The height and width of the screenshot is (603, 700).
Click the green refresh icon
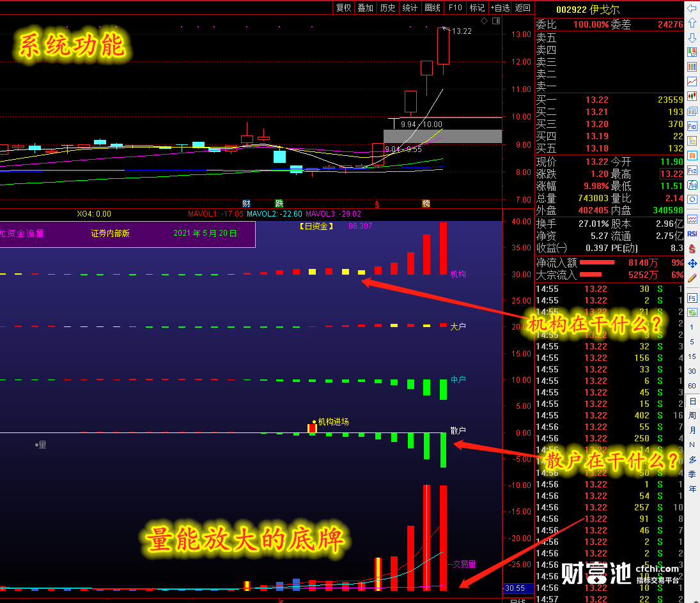692,312
